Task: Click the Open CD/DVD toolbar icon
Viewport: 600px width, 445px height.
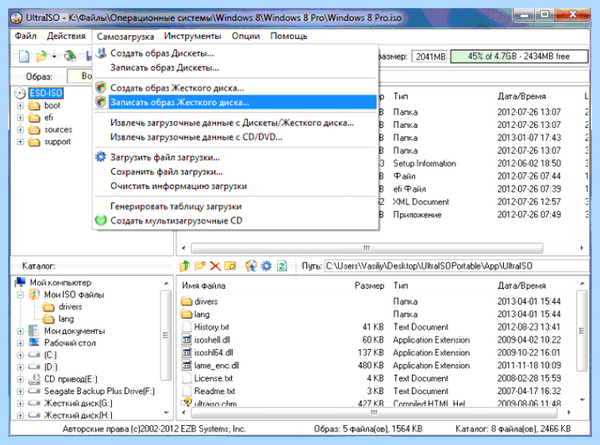Action: (x=70, y=56)
